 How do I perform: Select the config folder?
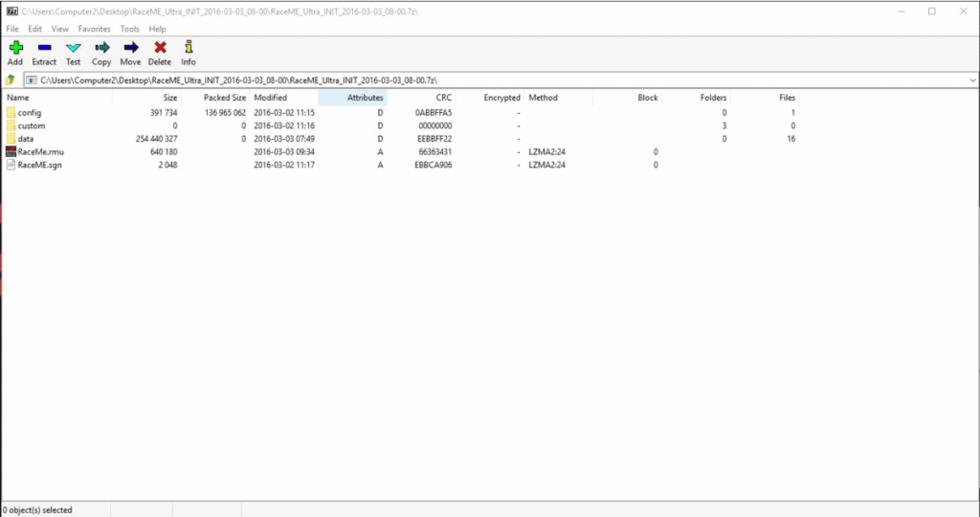click(29, 113)
